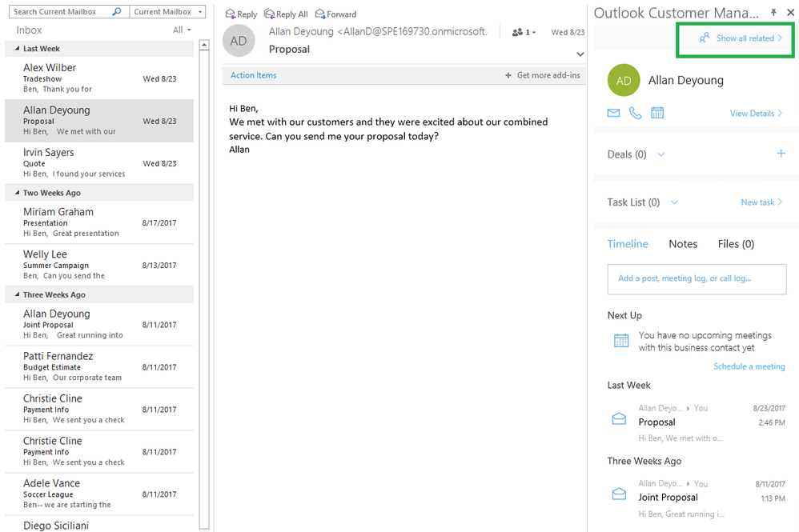Open View Details for Allan Deyoung

(757, 114)
